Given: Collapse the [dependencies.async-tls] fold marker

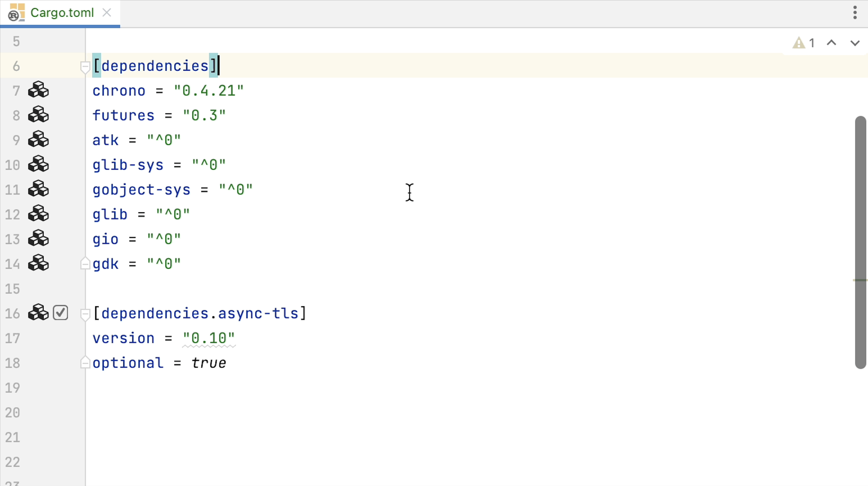Looking at the screenshot, I should [x=85, y=314].
